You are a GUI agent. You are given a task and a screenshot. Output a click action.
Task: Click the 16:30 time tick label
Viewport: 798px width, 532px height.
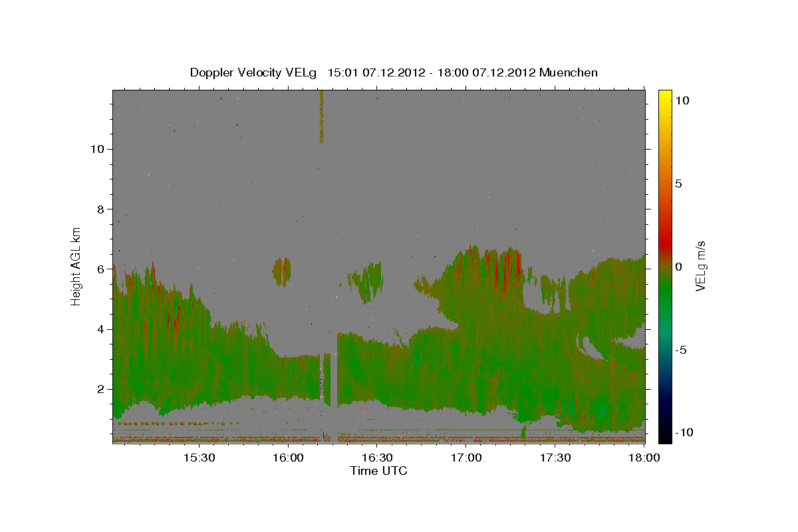[377, 458]
